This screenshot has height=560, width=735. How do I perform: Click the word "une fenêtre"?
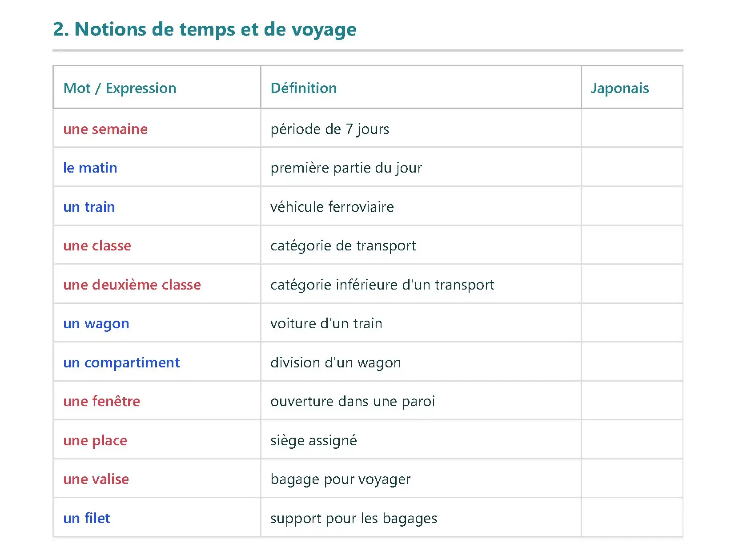[x=102, y=401]
